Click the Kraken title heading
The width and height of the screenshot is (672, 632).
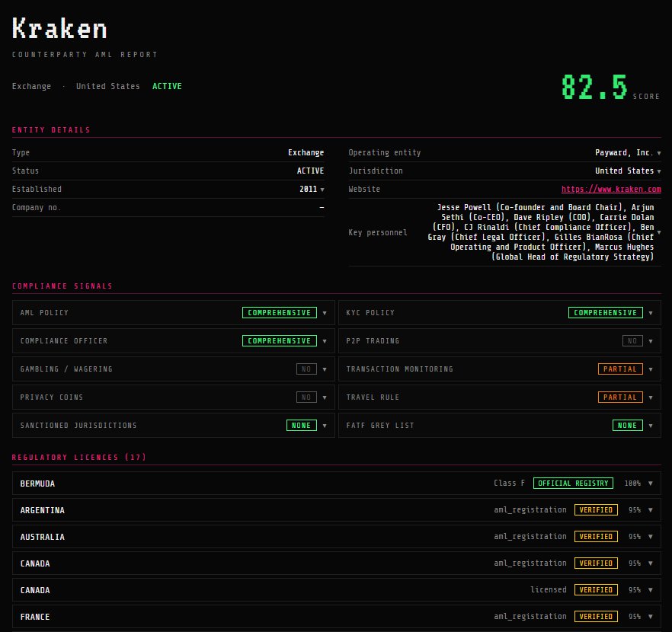tap(59, 29)
